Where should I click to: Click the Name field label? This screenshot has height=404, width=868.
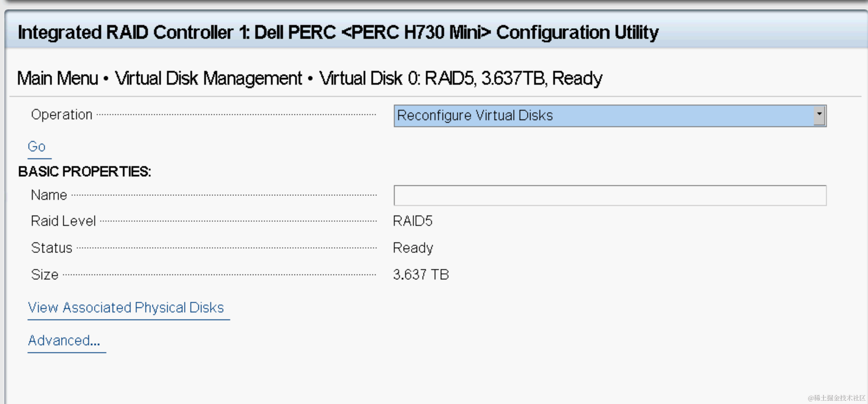pyautogui.click(x=49, y=195)
